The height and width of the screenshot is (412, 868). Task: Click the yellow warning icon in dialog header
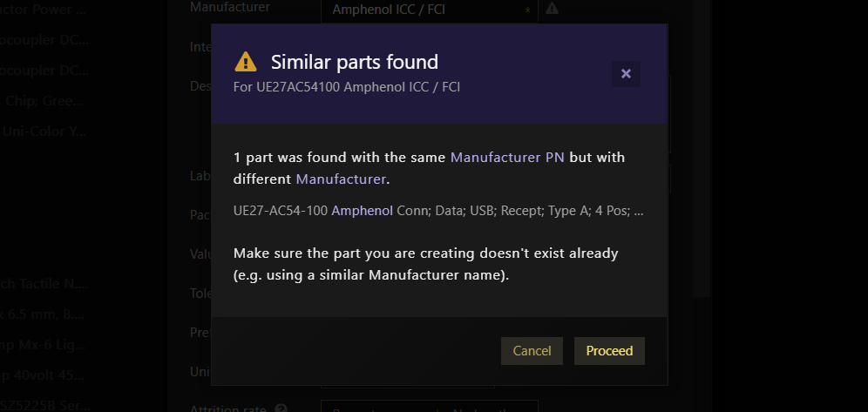246,61
